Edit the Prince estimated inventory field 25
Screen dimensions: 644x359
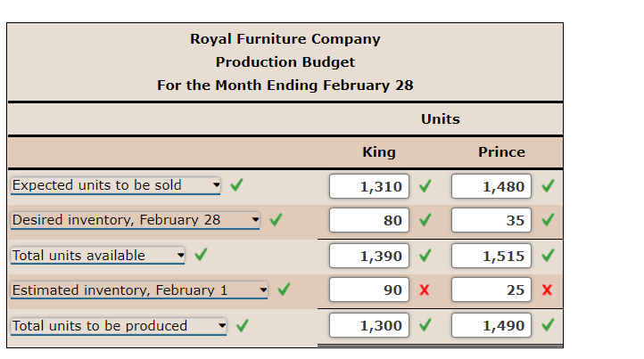click(491, 290)
